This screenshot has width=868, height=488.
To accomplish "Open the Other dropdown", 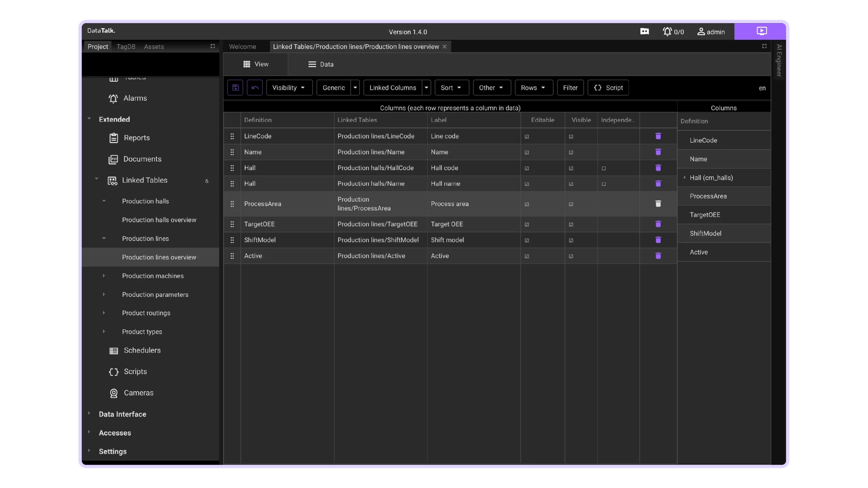I will [x=492, y=88].
